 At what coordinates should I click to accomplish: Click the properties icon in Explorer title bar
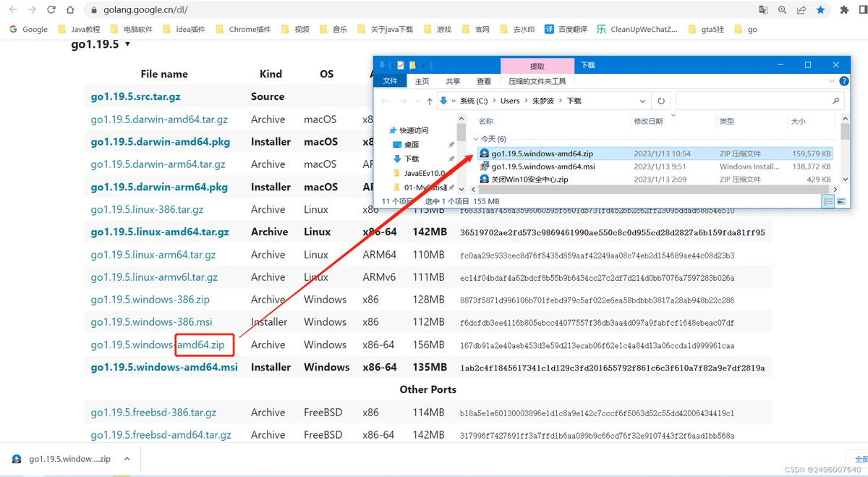click(401, 65)
